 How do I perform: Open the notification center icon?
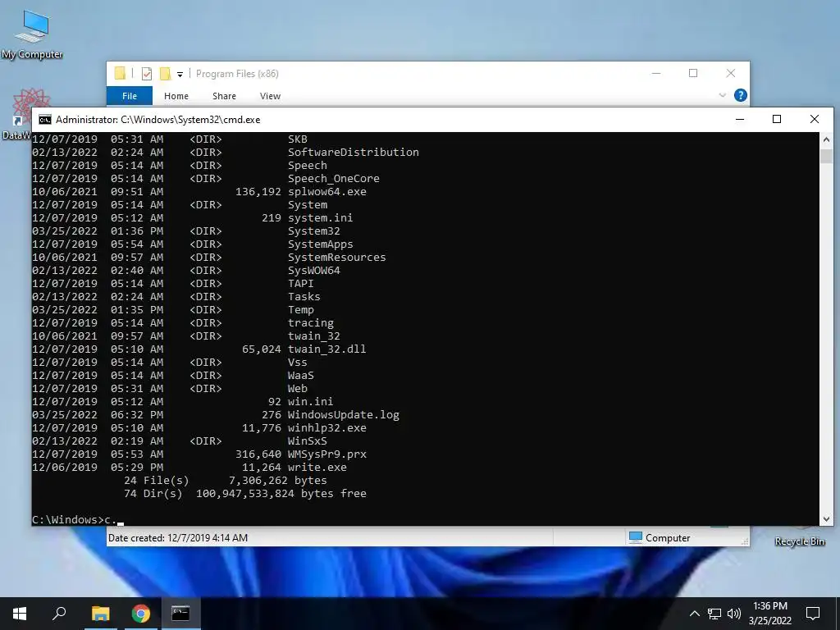click(813, 614)
